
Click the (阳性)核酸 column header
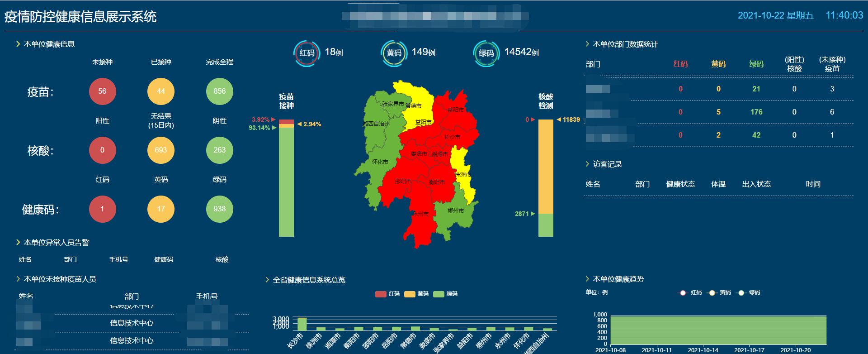[794, 64]
